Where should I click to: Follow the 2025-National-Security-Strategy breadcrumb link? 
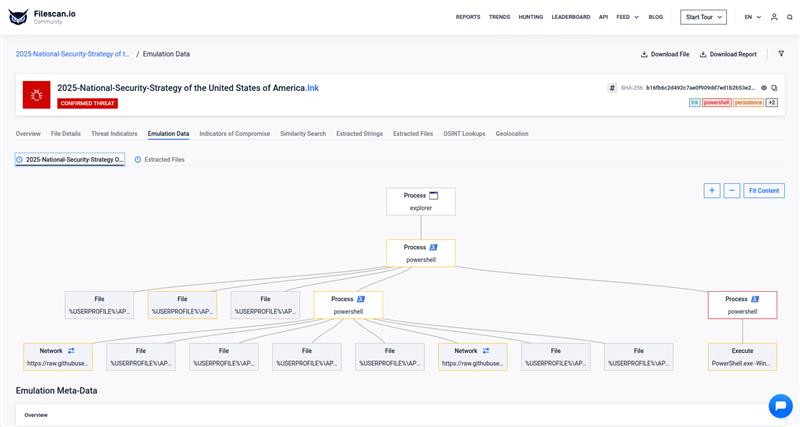click(x=72, y=54)
